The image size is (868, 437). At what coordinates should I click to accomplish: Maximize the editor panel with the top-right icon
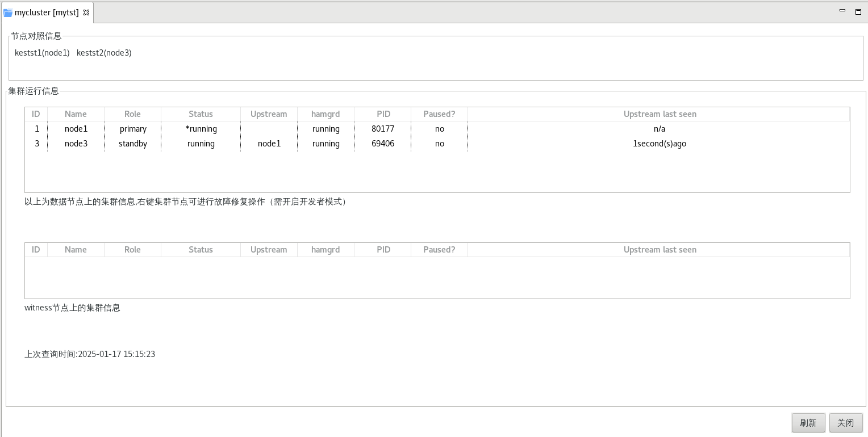pyautogui.click(x=858, y=11)
